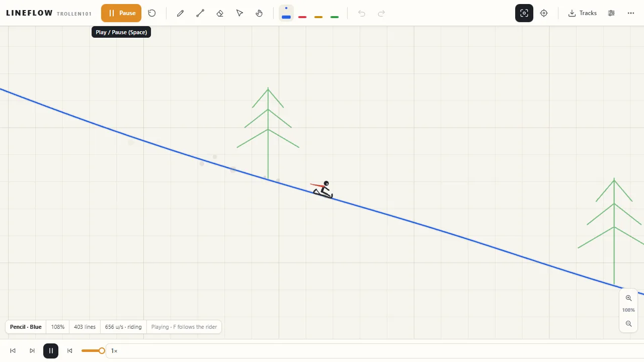Choose the red line type swatch
The image size is (644, 362).
302,17
